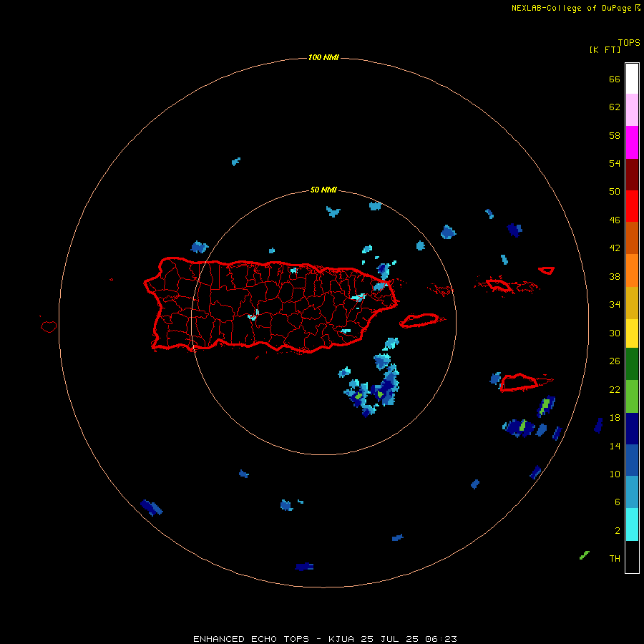This screenshot has width=644, height=644.
Task: Click legend value 54
Action: (x=615, y=163)
